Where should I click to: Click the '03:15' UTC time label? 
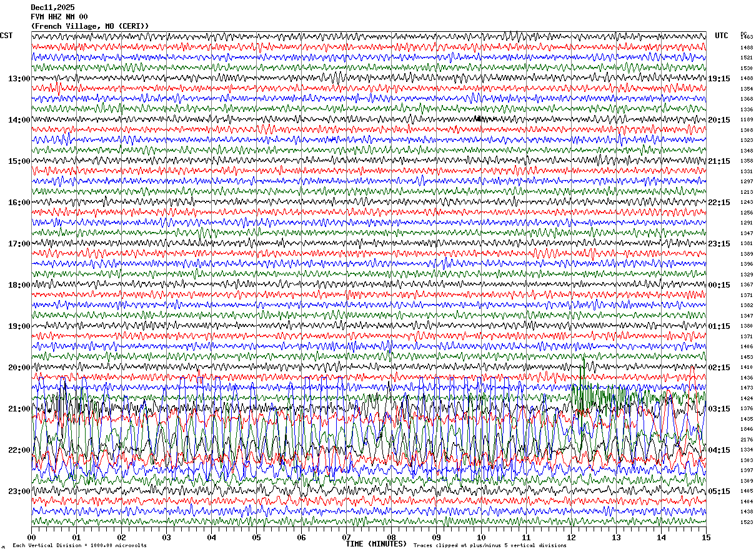click(719, 409)
